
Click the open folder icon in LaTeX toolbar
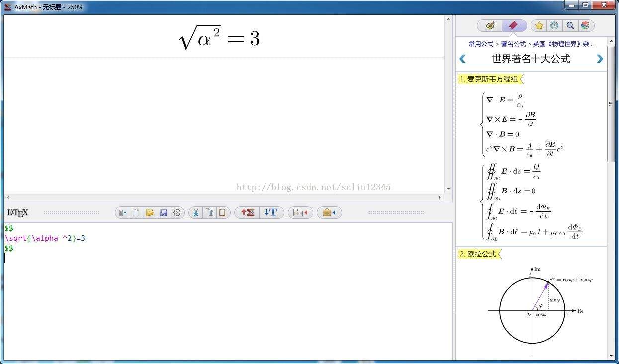tap(150, 213)
